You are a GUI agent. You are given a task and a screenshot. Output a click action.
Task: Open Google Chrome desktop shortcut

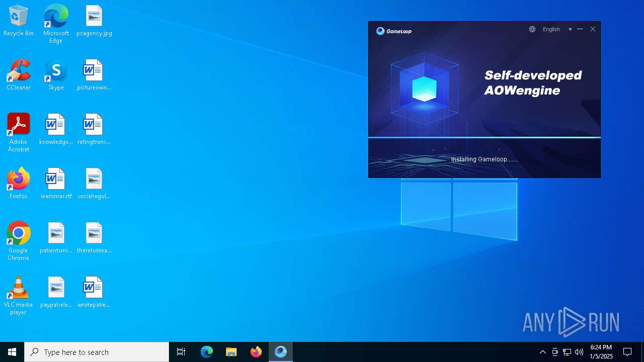[19, 241]
